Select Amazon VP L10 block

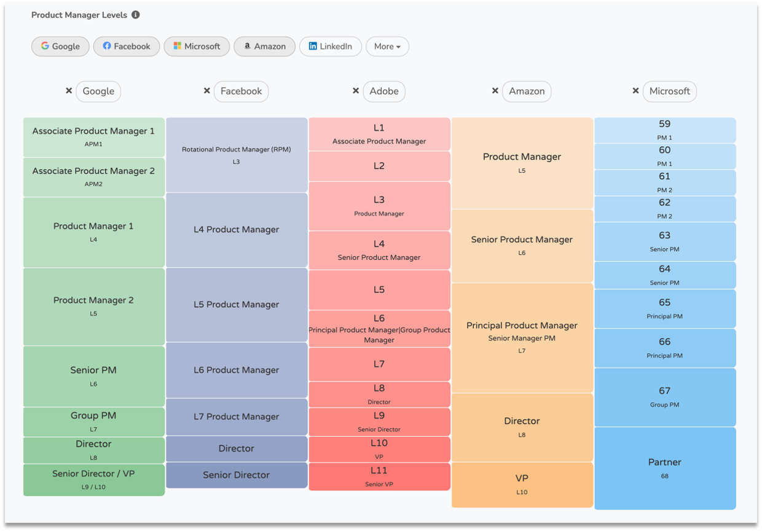[x=522, y=485]
